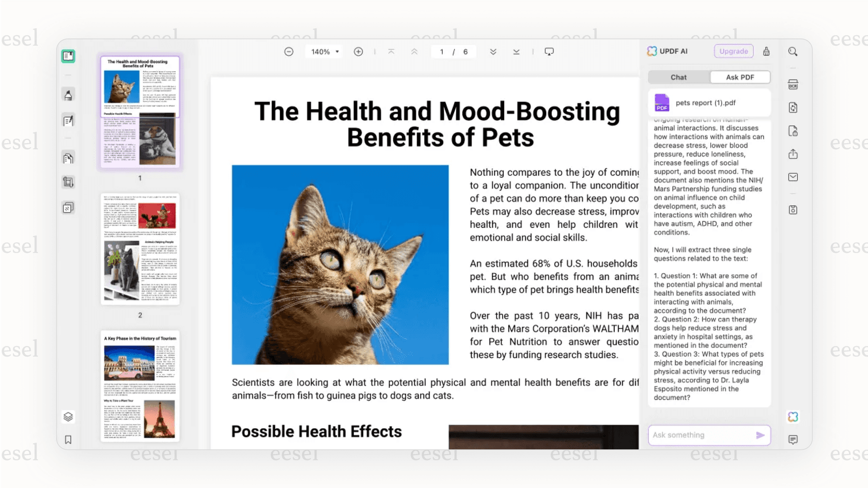Open the page organization tool
The image size is (868, 488).
pyautogui.click(x=68, y=158)
